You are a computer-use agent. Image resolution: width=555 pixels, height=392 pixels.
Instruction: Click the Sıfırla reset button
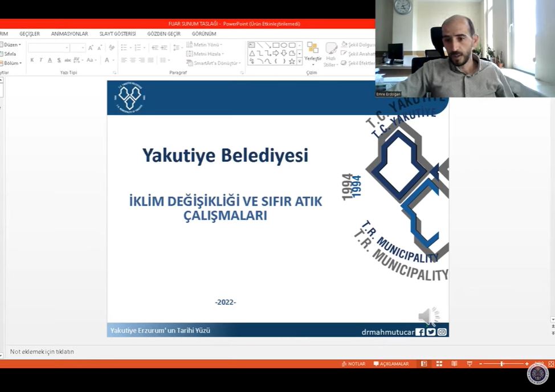click(10, 54)
